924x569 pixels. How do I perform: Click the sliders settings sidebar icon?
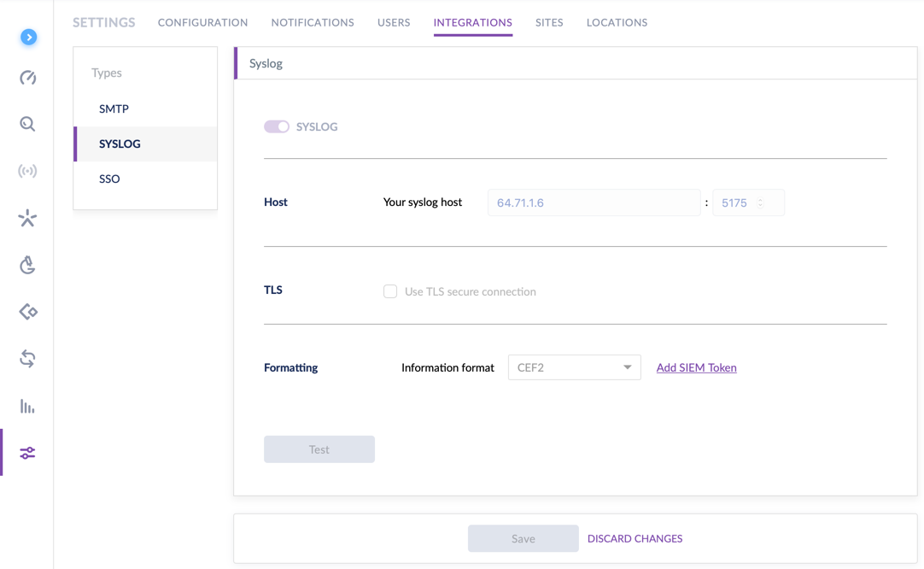click(27, 453)
